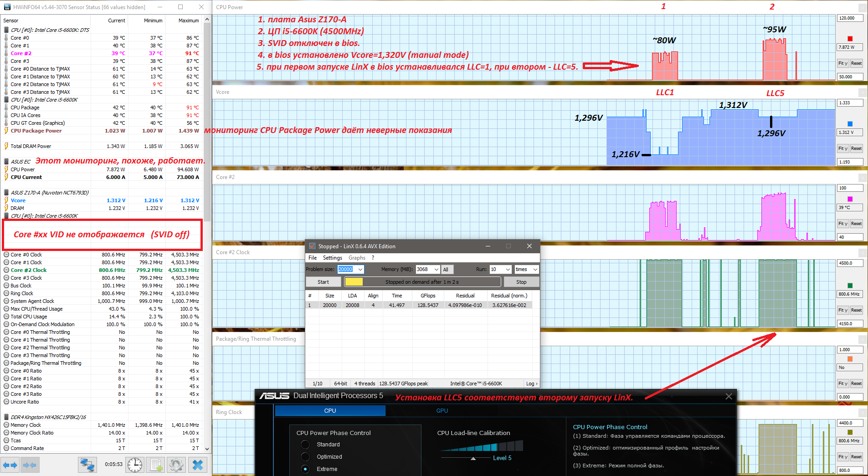The height and width of the screenshot is (476, 868).
Task: Expand the Log panel in LinX status bar
Action: click(x=532, y=384)
